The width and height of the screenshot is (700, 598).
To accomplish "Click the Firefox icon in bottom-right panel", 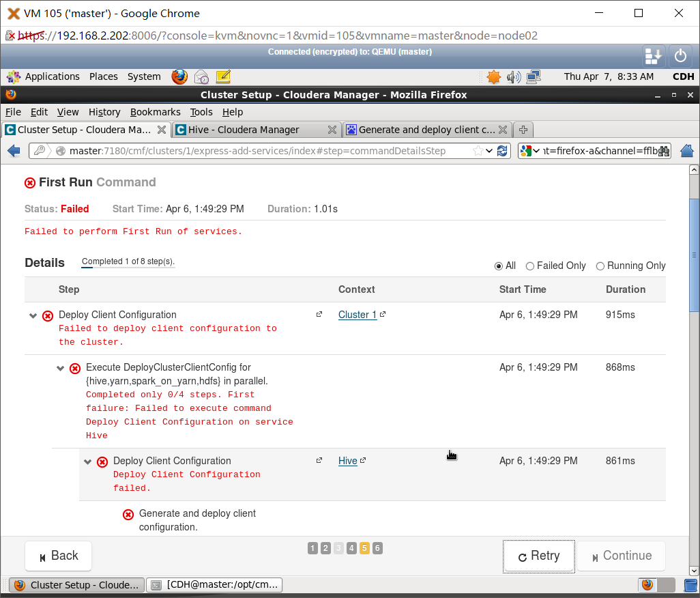I will pos(647,584).
